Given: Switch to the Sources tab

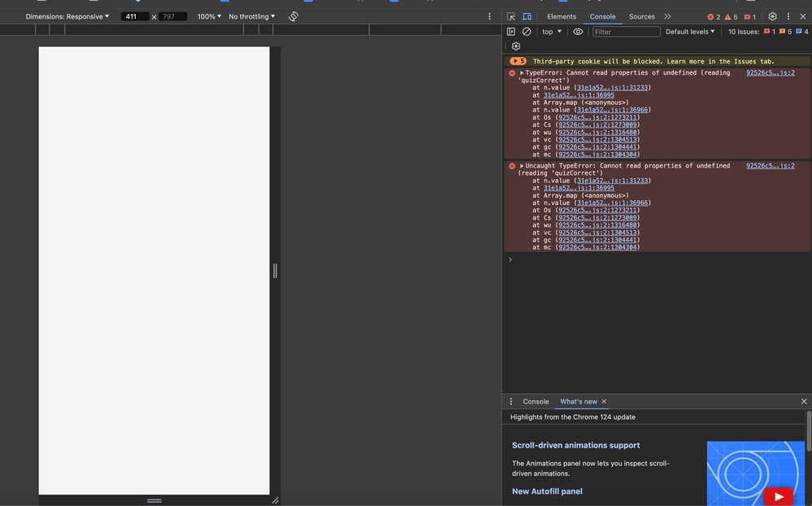Looking at the screenshot, I should coord(641,16).
